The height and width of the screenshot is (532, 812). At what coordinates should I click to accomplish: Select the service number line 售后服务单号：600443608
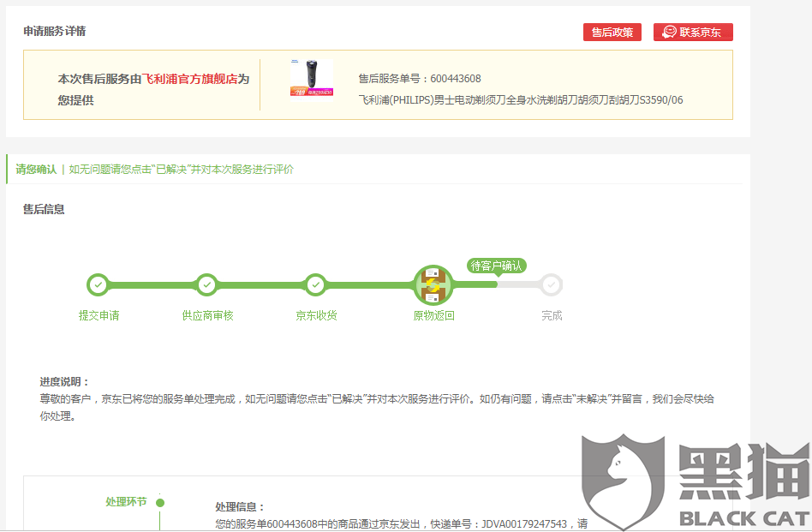420,79
